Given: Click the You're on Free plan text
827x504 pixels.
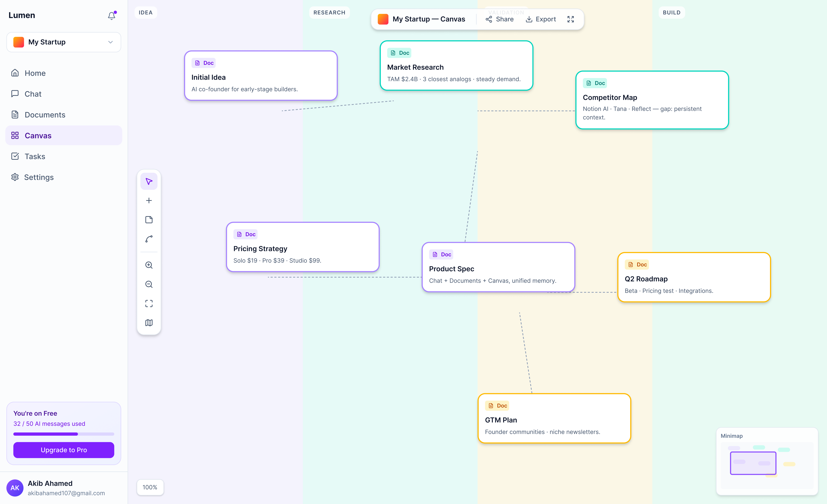Looking at the screenshot, I should (x=35, y=413).
